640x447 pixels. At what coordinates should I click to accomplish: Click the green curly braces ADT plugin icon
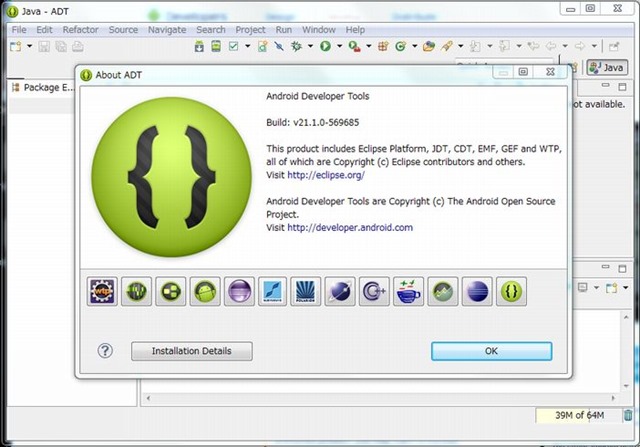pos(510,292)
